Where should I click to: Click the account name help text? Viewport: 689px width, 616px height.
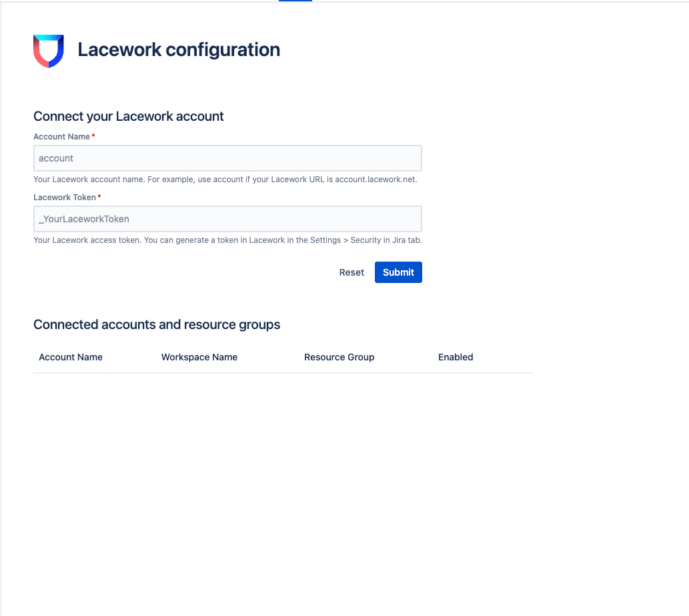(x=225, y=180)
